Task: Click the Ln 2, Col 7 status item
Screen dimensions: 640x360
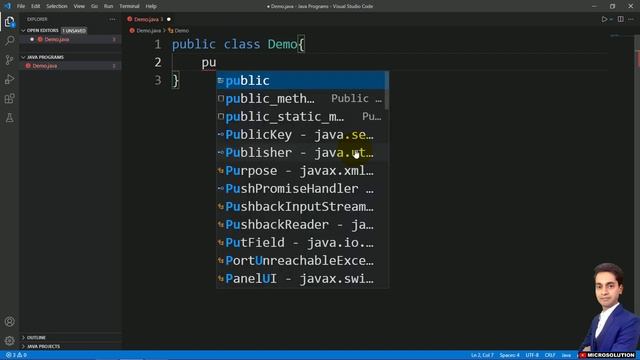Action: pos(482,355)
